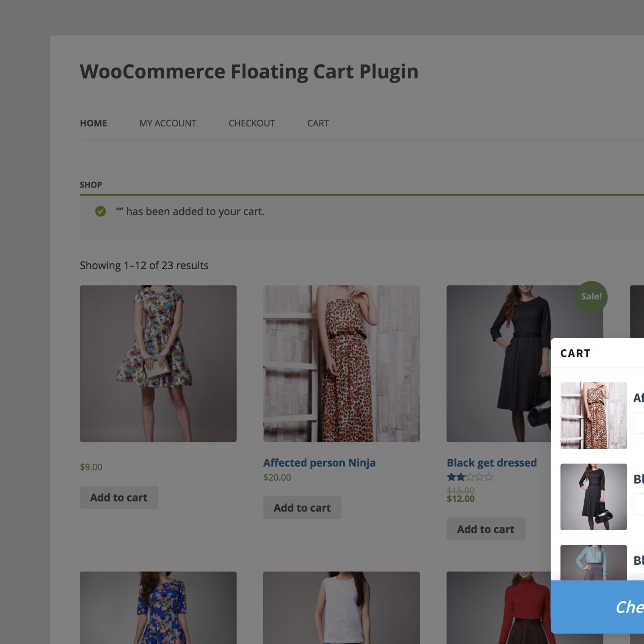This screenshot has height=644, width=644.
Task: Click the quantity input field in the cart panel
Action: pyautogui.click(x=640, y=423)
